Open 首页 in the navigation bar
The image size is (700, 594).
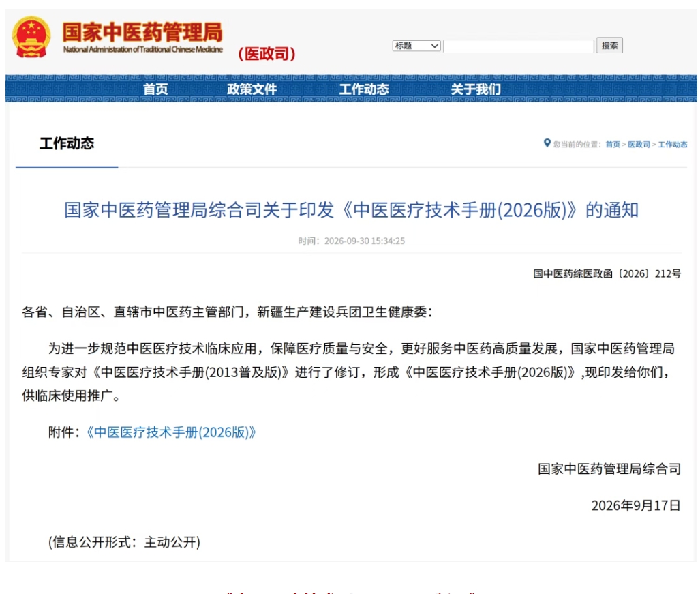[x=155, y=89]
